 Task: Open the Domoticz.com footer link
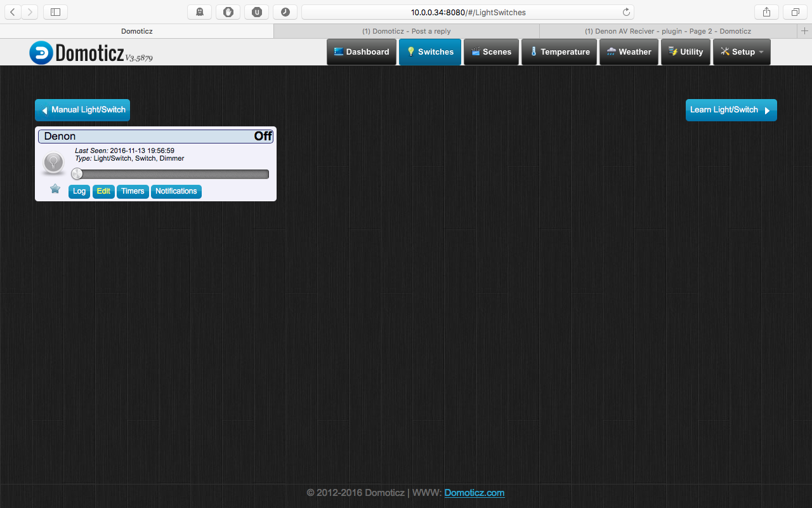point(475,493)
